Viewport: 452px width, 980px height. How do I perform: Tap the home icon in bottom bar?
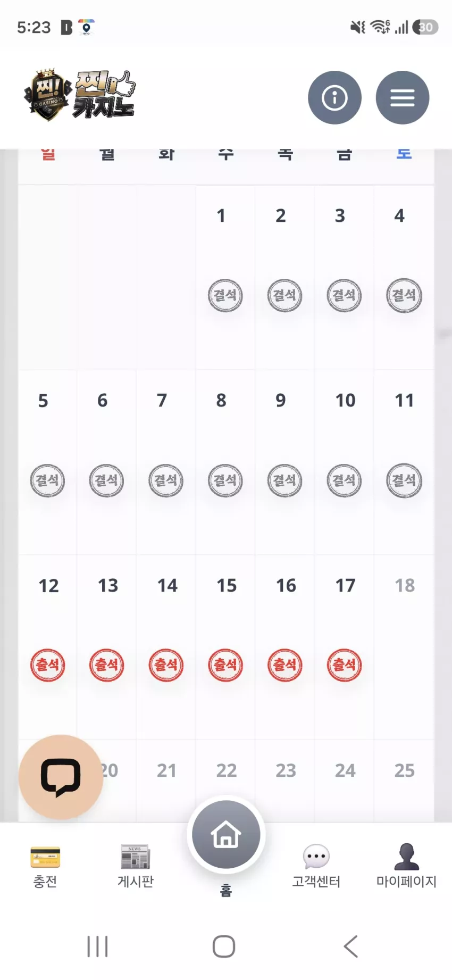click(x=226, y=835)
